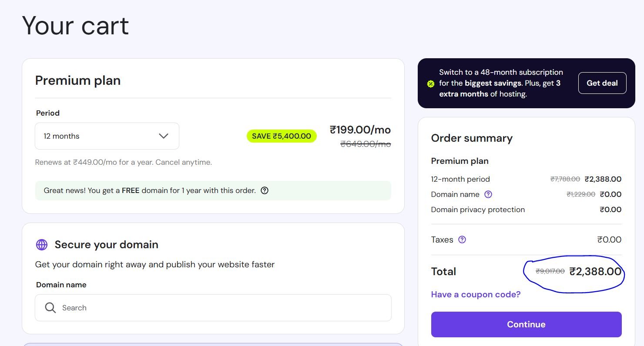
Task: Click the Renews at ₹449.00/mo note
Action: pos(124,162)
